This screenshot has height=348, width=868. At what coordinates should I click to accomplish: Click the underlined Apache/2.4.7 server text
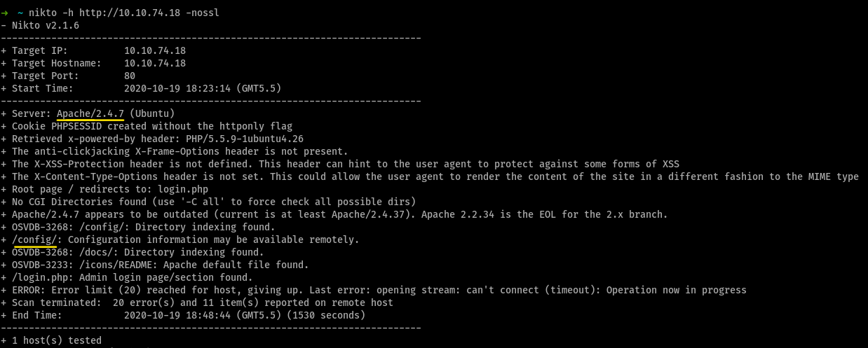[x=90, y=113]
